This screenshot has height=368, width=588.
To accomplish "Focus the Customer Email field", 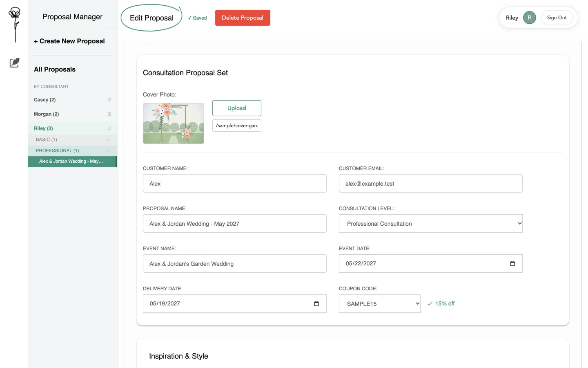I will (430, 184).
